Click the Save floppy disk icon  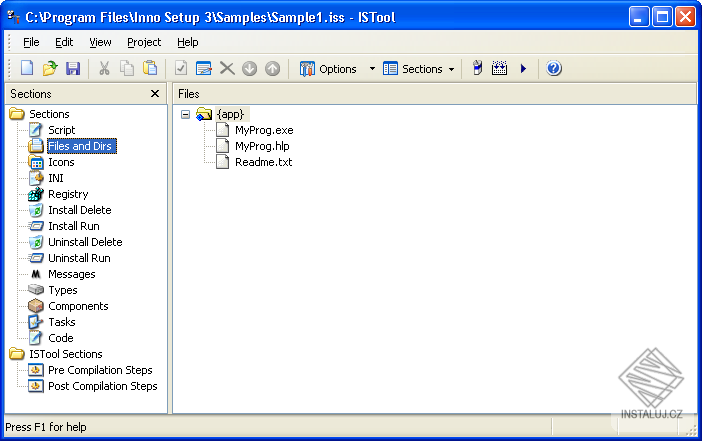tap(73, 69)
